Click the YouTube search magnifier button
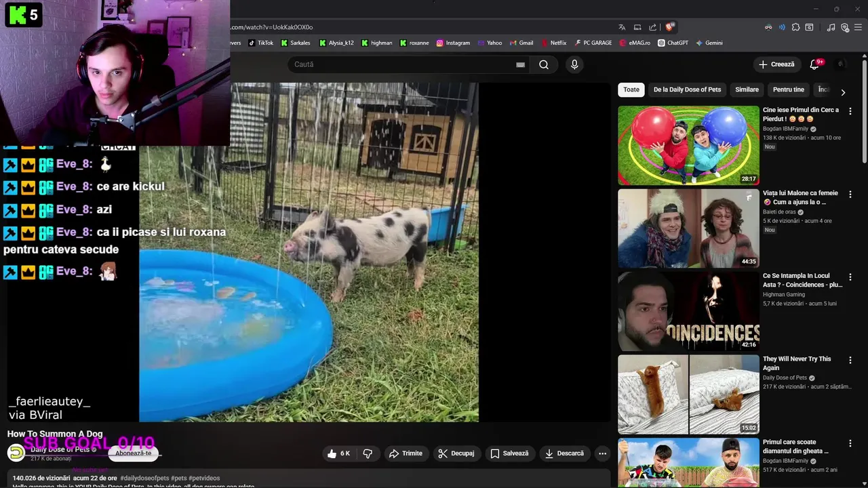This screenshot has height=488, width=868. 544,64
